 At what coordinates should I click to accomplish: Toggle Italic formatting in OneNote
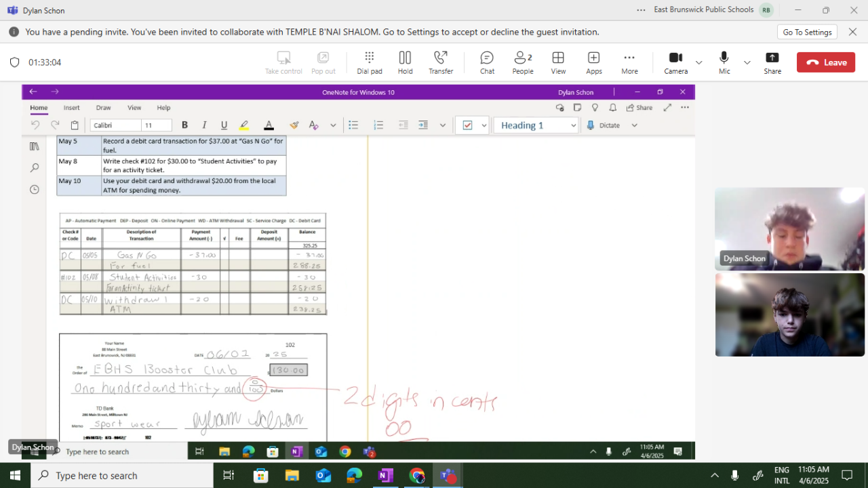[x=204, y=125]
